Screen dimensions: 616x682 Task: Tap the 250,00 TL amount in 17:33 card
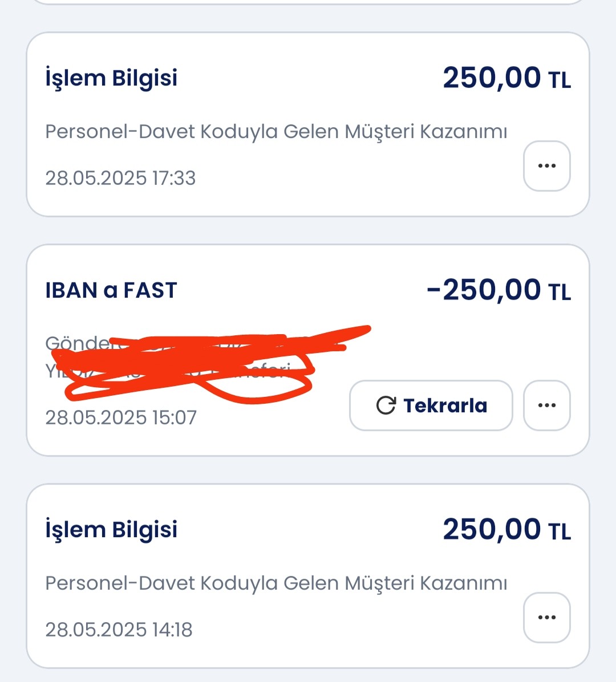pyautogui.click(x=507, y=78)
